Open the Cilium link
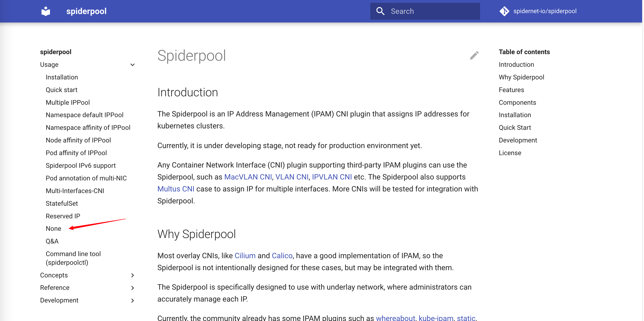Viewport: 644px width, 321px height. pos(245,256)
